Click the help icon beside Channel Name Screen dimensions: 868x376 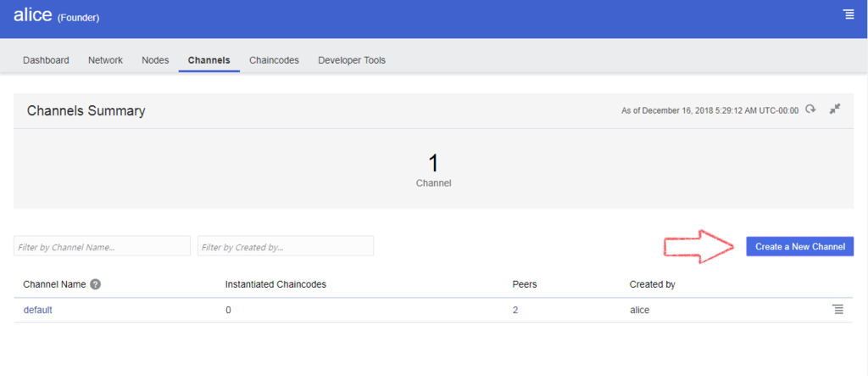coord(95,284)
